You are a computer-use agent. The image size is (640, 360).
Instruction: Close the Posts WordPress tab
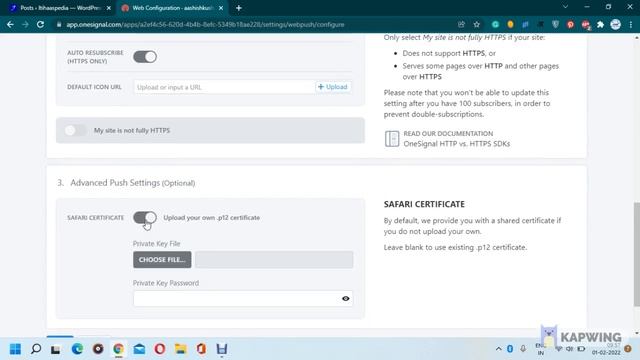point(109,8)
